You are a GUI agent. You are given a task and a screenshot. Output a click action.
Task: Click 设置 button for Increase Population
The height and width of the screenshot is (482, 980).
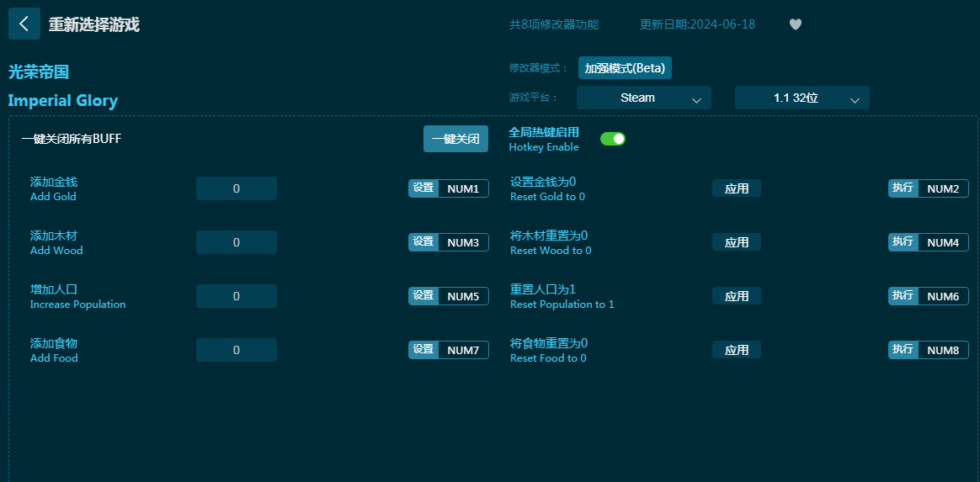[423, 295]
